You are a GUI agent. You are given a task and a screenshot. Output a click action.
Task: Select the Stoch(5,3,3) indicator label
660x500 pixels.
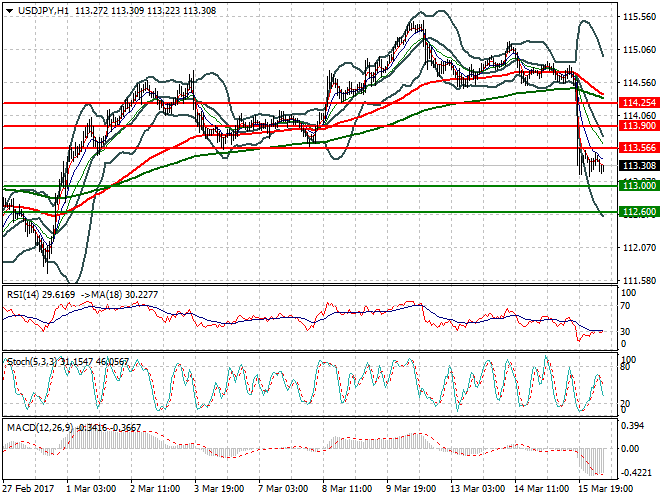coord(33,362)
